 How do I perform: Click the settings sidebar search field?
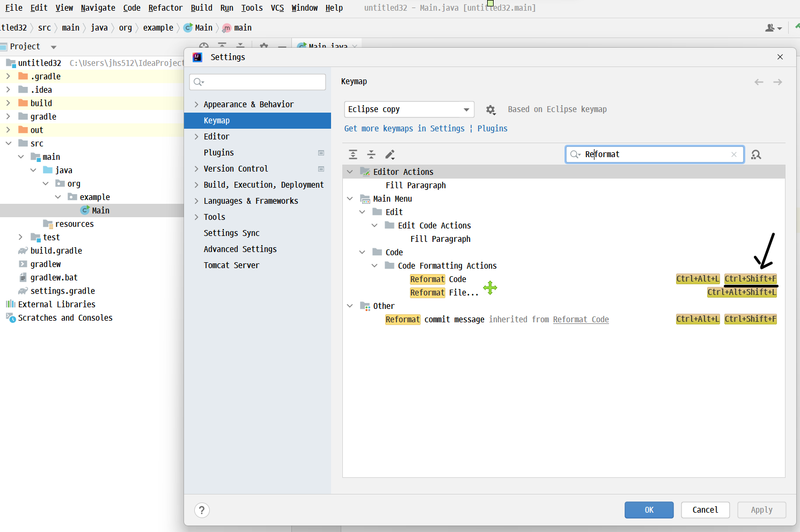point(258,82)
